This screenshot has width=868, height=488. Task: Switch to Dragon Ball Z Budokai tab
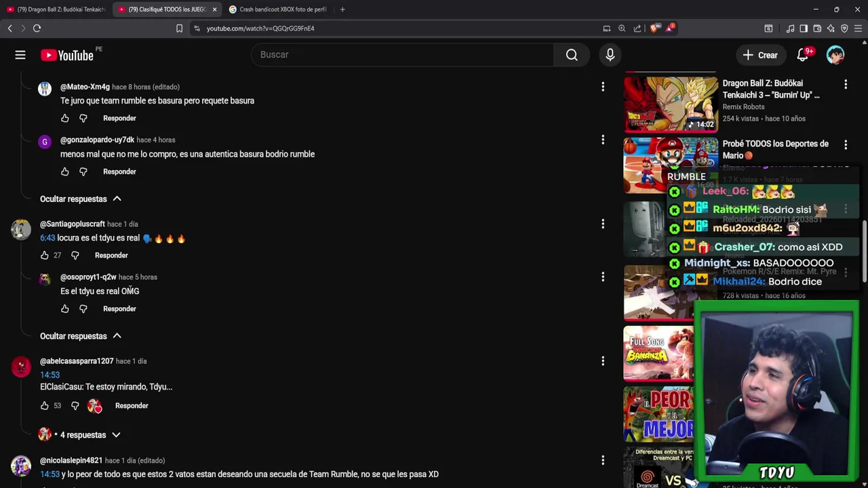click(x=56, y=9)
